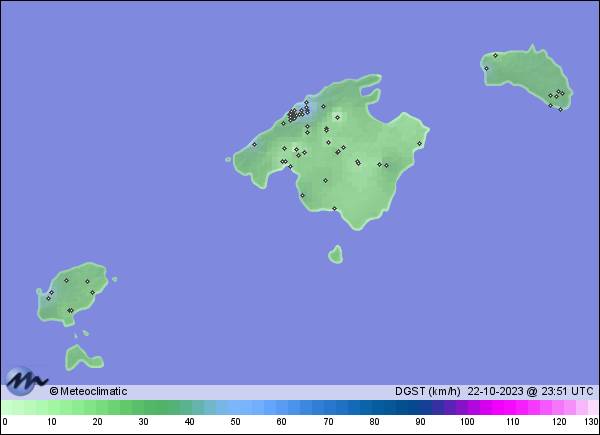Select the southernmost station marker on Mallorca

334,209
